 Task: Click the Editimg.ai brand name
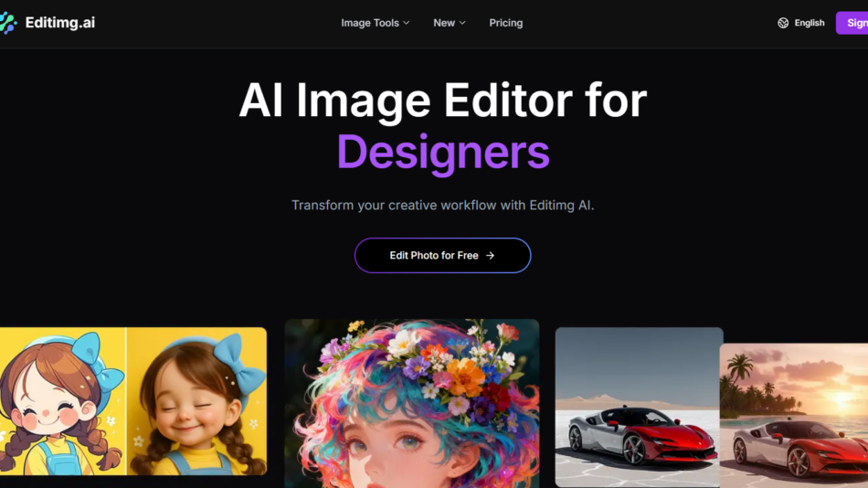59,23
